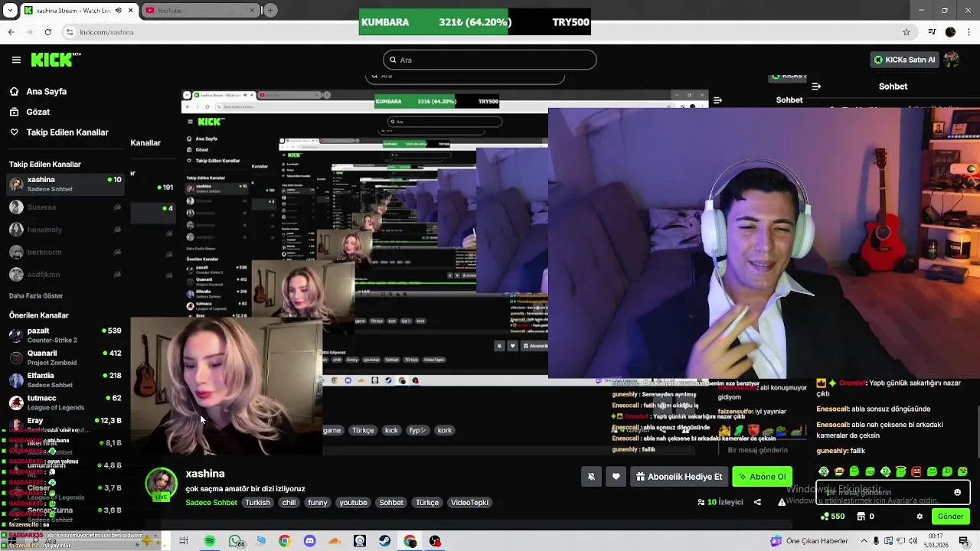The height and width of the screenshot is (551, 980).
Task: Click Abonelik Hediye Et button
Action: pyautogui.click(x=679, y=477)
